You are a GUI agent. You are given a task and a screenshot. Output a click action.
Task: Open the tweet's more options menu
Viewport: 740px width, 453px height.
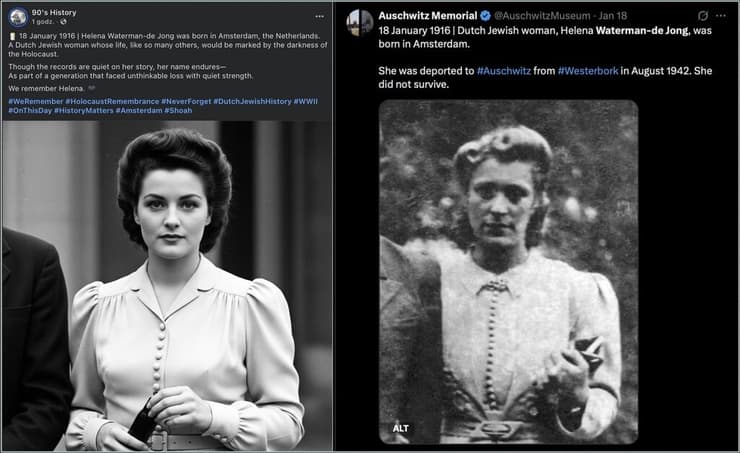point(725,16)
